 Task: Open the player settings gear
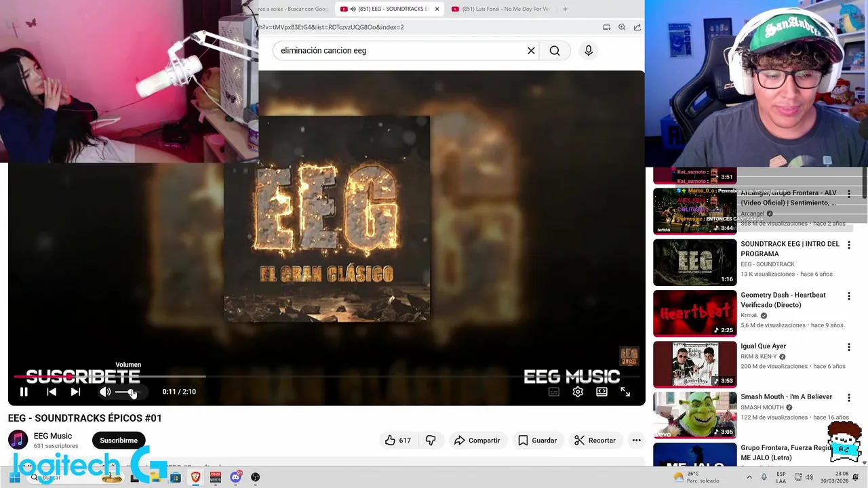[578, 392]
